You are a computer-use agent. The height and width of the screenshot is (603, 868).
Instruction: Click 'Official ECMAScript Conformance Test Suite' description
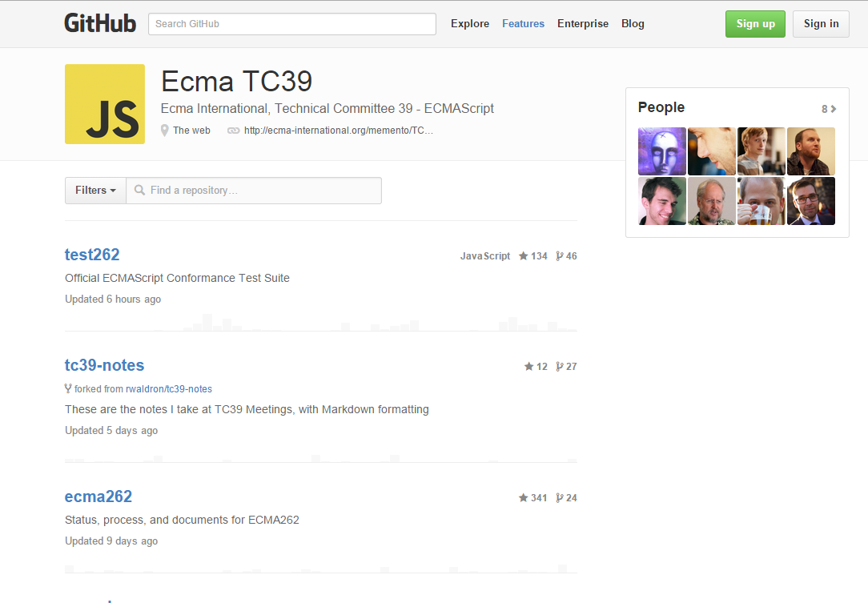click(177, 278)
